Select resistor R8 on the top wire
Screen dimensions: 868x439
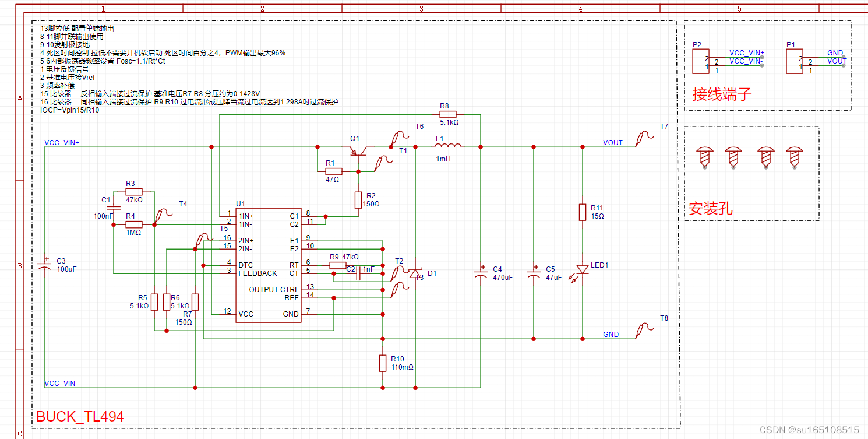[x=447, y=114]
